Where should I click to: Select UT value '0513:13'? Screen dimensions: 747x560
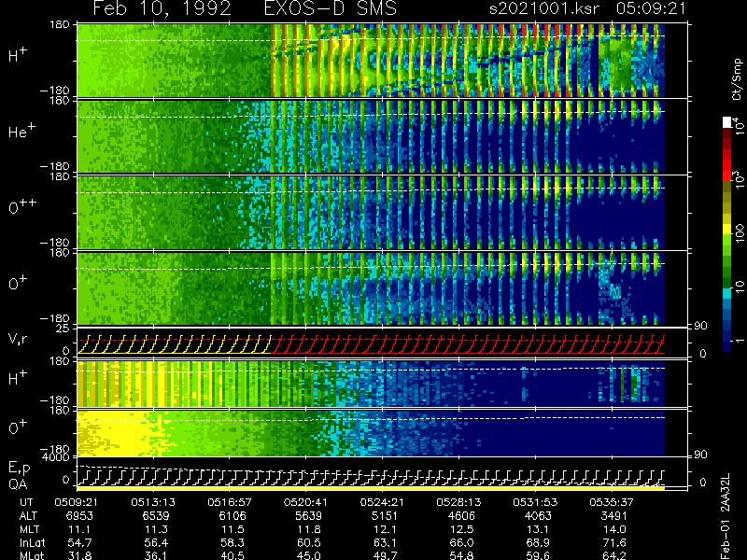pos(153,502)
